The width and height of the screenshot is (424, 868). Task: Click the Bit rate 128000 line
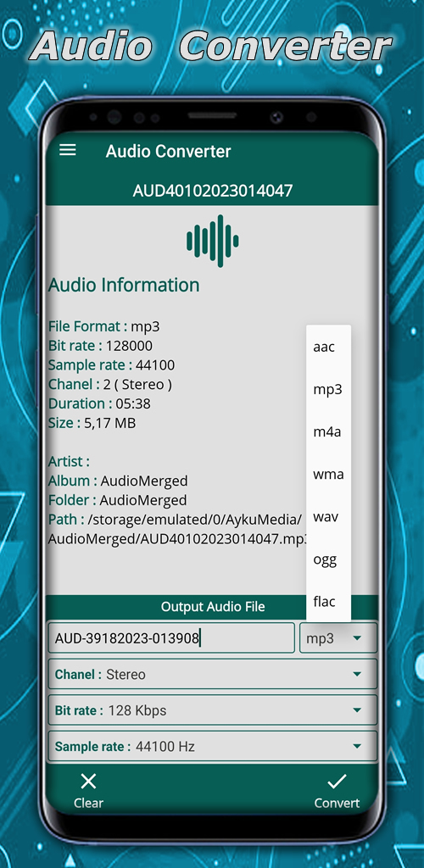[100, 346]
